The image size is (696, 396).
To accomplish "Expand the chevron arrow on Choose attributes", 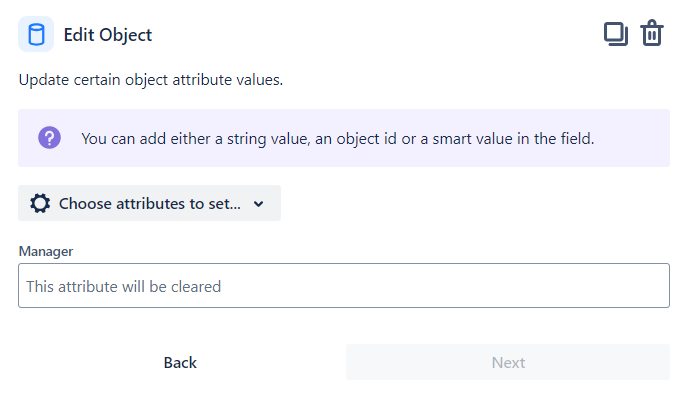I will [x=258, y=204].
